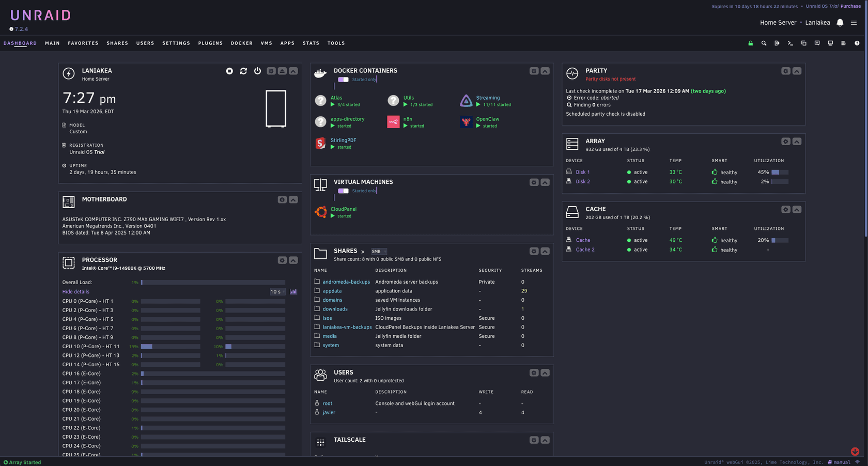Open the Favorites menu tab
The width and height of the screenshot is (868, 466).
[x=83, y=43]
